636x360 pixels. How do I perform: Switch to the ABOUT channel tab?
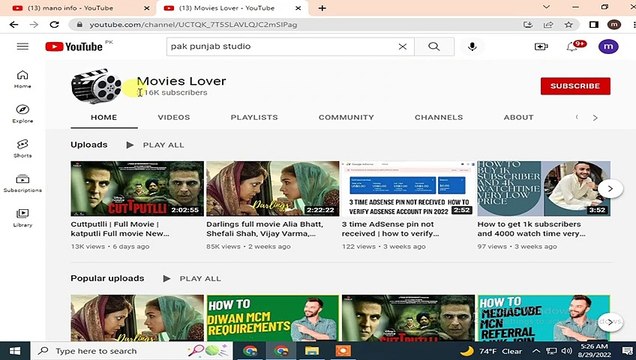518,118
